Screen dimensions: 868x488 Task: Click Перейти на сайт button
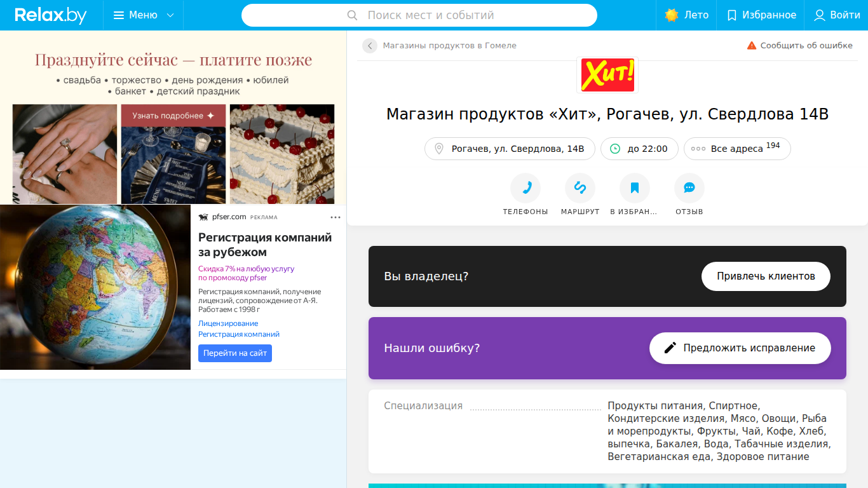point(235,353)
